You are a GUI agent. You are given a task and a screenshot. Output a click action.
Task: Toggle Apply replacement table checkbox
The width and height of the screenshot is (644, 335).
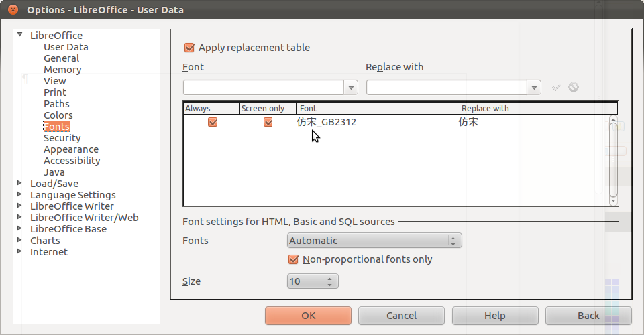(x=189, y=48)
